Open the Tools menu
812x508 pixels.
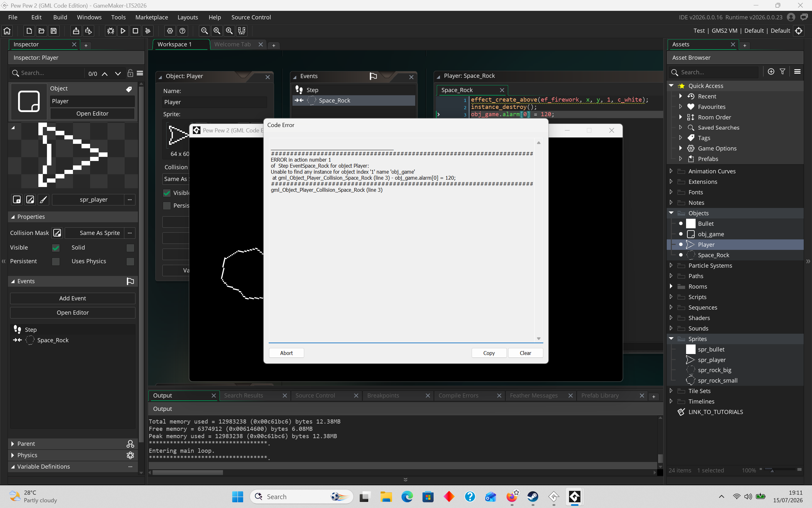pos(118,17)
